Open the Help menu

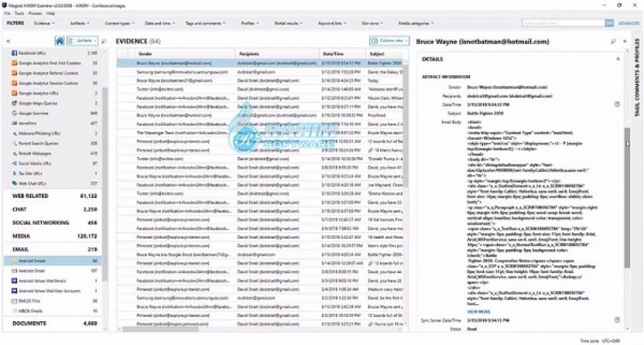tap(51, 14)
